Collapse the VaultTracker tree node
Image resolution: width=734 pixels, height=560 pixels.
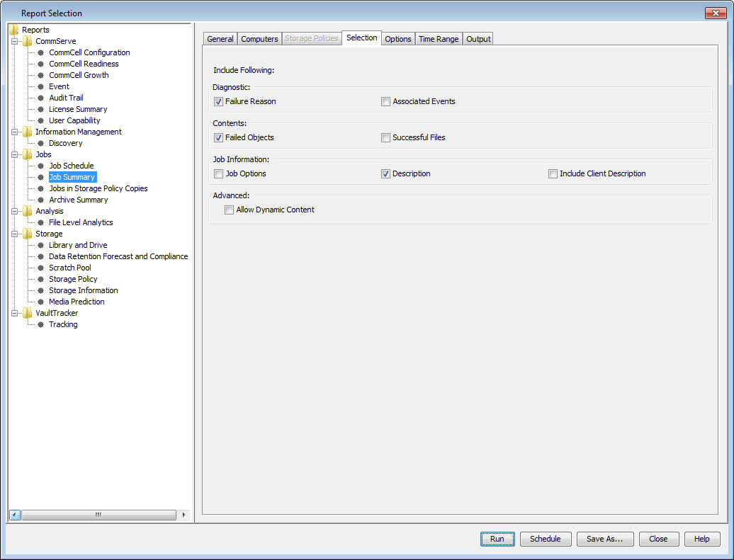(x=14, y=313)
